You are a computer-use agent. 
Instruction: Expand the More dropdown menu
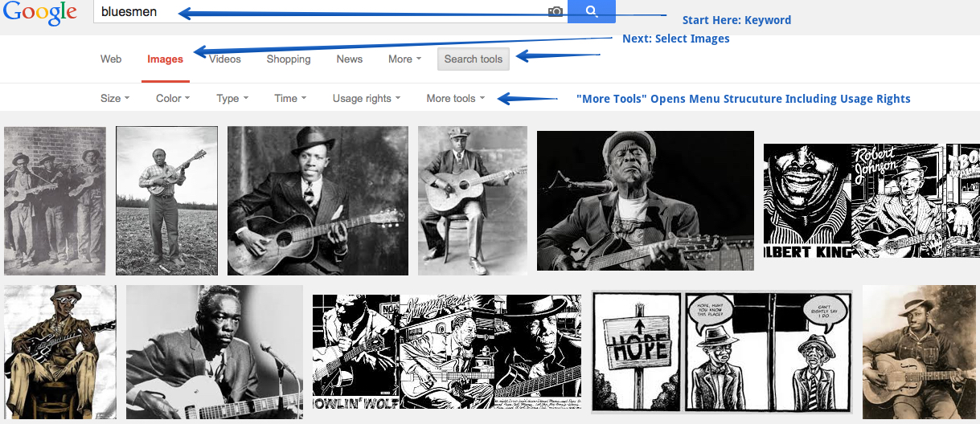[404, 59]
